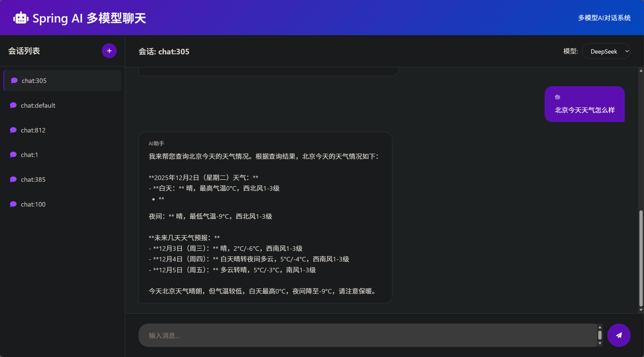Click the chat bubble icon next to chat:385
The image size is (644, 357).
click(x=13, y=179)
